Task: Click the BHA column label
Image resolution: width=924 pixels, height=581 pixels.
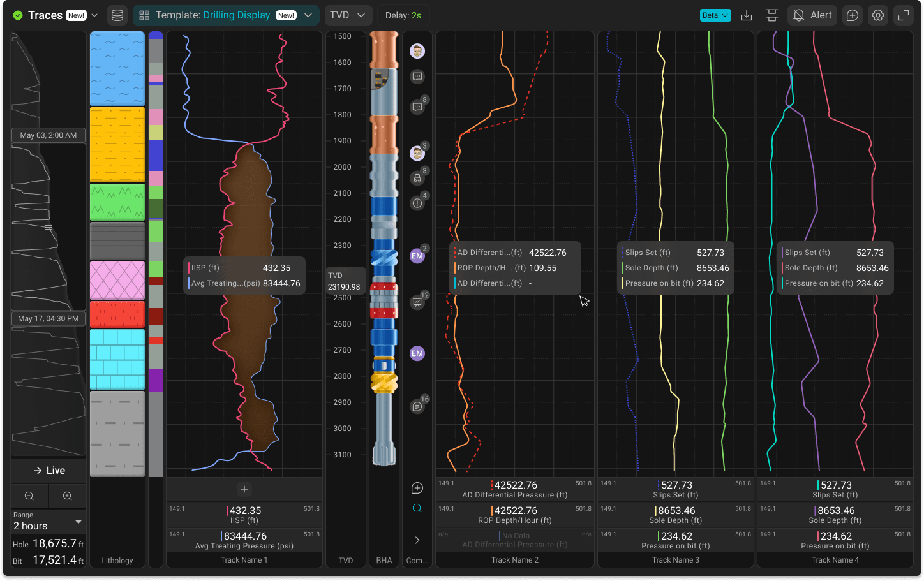Action: tap(384, 561)
